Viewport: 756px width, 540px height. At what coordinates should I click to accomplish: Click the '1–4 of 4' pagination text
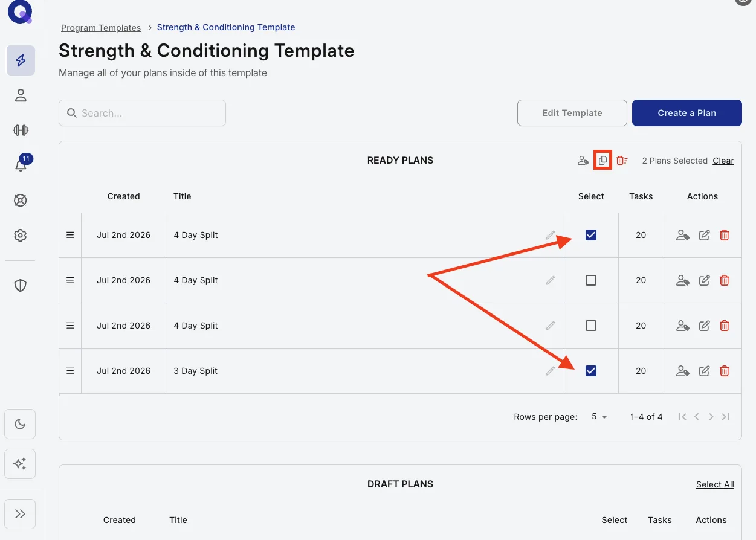(646, 417)
